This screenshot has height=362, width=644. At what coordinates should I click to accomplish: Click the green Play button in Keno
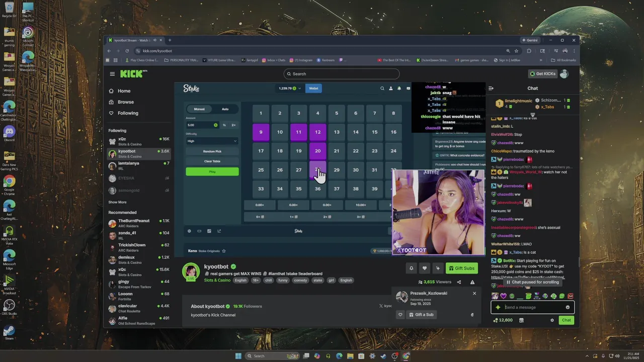[x=212, y=171]
